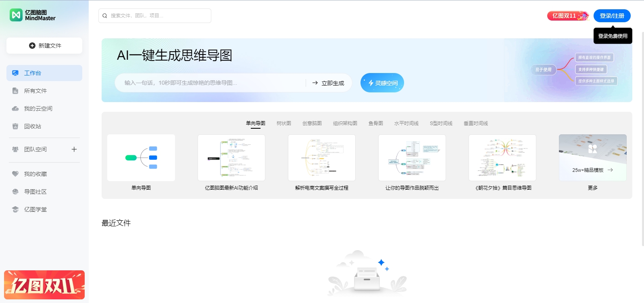This screenshot has width=644, height=303.
Task: Click the plus icon in 新建文件
Action: coord(32,46)
